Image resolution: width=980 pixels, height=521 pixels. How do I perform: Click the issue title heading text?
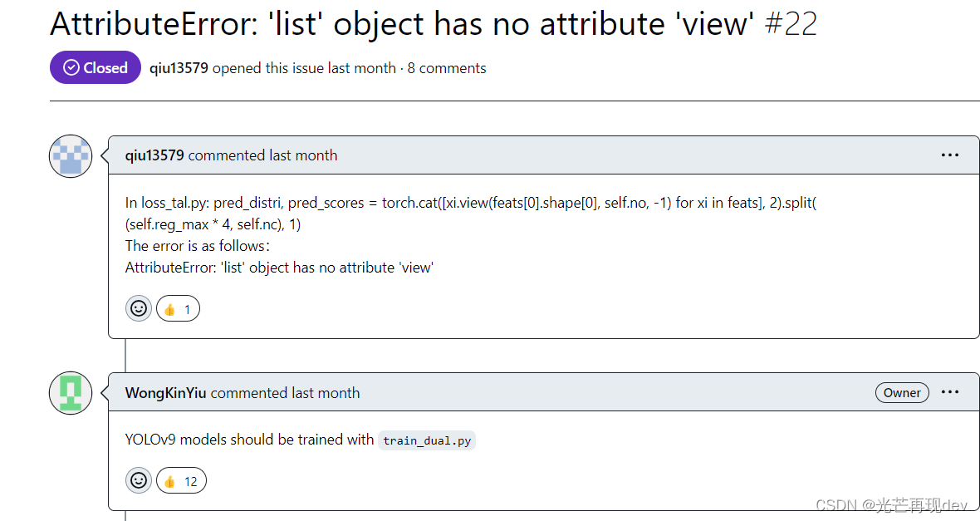pos(402,24)
